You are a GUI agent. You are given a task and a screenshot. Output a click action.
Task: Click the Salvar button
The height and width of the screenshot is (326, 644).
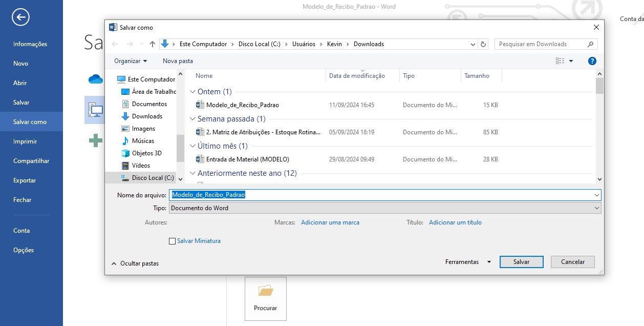(521, 262)
